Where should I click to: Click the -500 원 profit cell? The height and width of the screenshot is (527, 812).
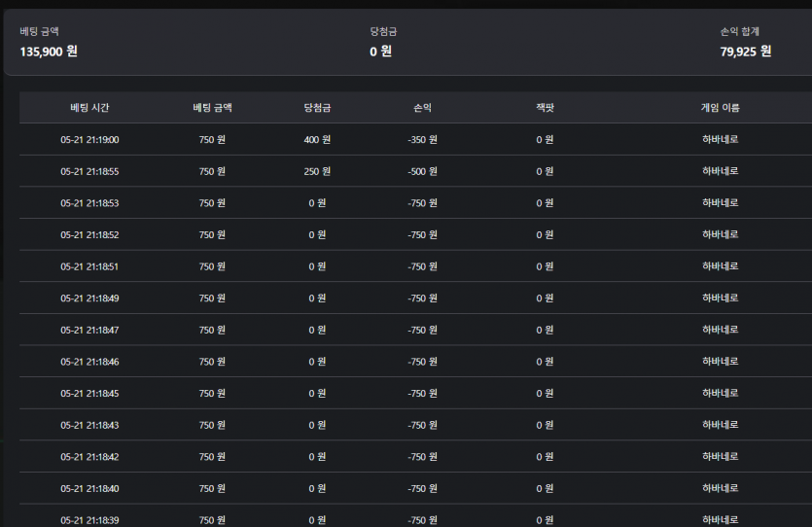click(x=422, y=171)
